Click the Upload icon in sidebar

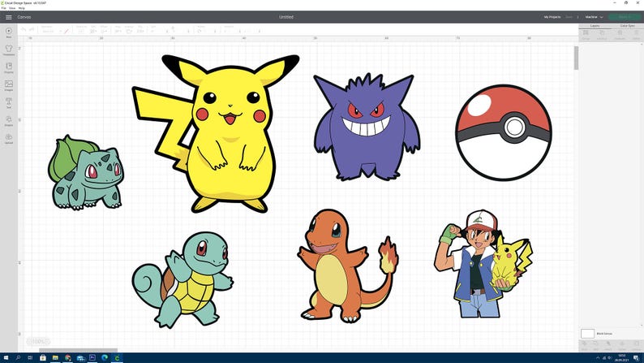9,138
